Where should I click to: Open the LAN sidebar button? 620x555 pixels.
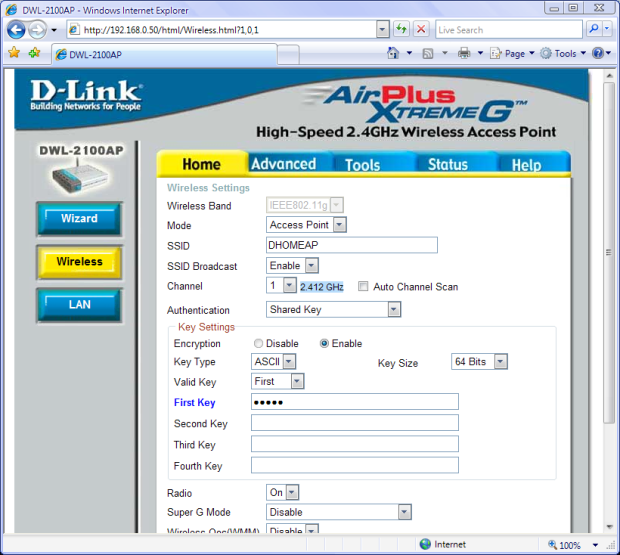tap(79, 305)
